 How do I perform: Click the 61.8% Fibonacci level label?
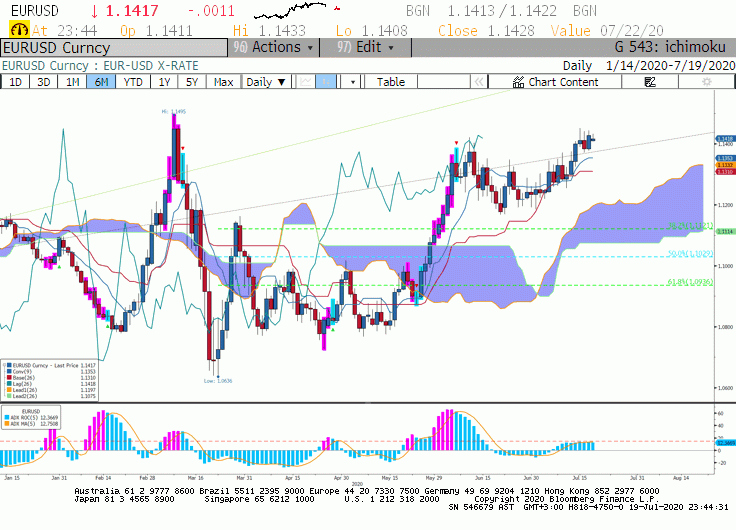click(690, 282)
